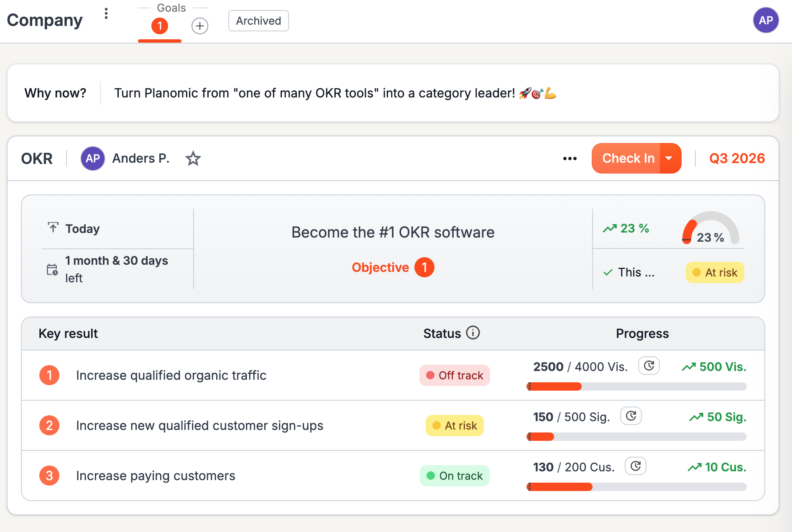792x532 pixels.
Task: Select the Goals tab number 1
Action: [x=160, y=26]
